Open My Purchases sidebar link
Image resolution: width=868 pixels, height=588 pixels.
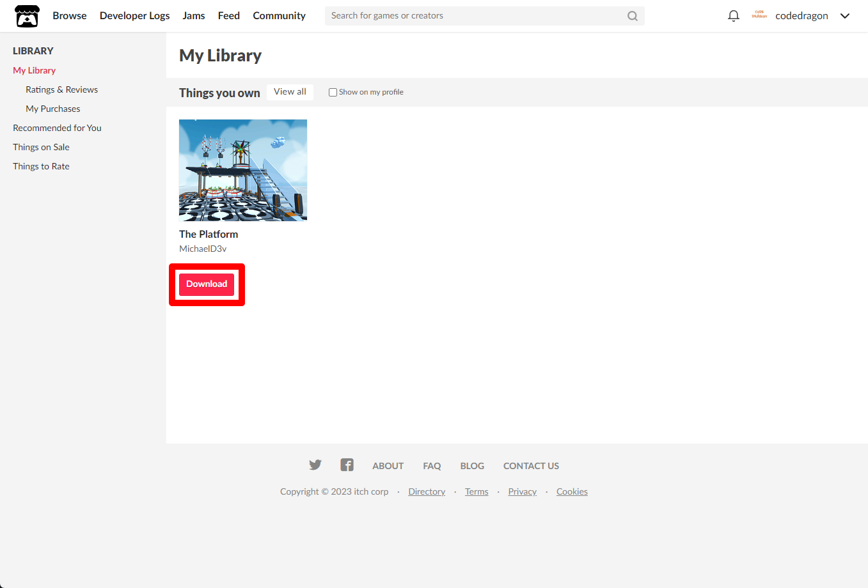coord(53,109)
